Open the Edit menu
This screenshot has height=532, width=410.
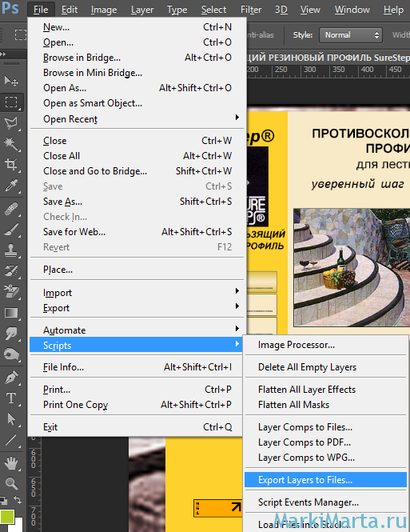tap(69, 10)
